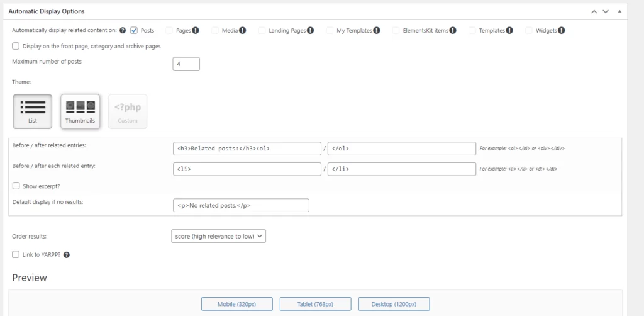Screen dimensions: 644x316
Task: Click the warning icon next to Pages
Action: [x=196, y=30]
